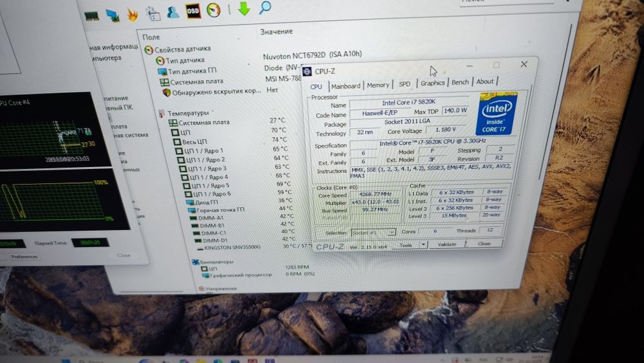Screen dimensions: 644x363
Task: Open the report wizard checklist icon
Action: (153, 14)
